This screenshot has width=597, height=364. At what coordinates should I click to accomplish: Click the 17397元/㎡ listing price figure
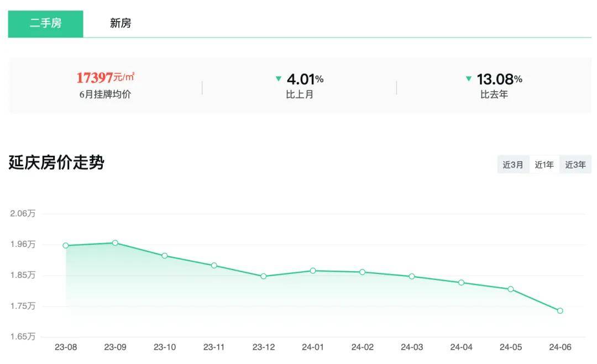[x=106, y=77]
